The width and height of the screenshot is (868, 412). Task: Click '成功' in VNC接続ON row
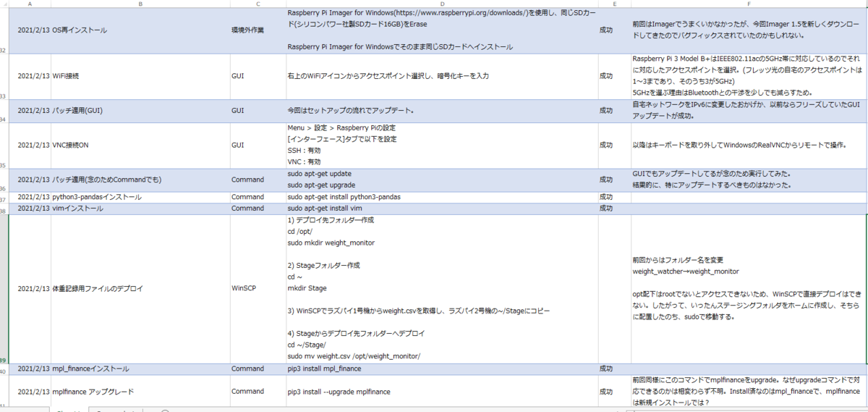tap(615, 146)
